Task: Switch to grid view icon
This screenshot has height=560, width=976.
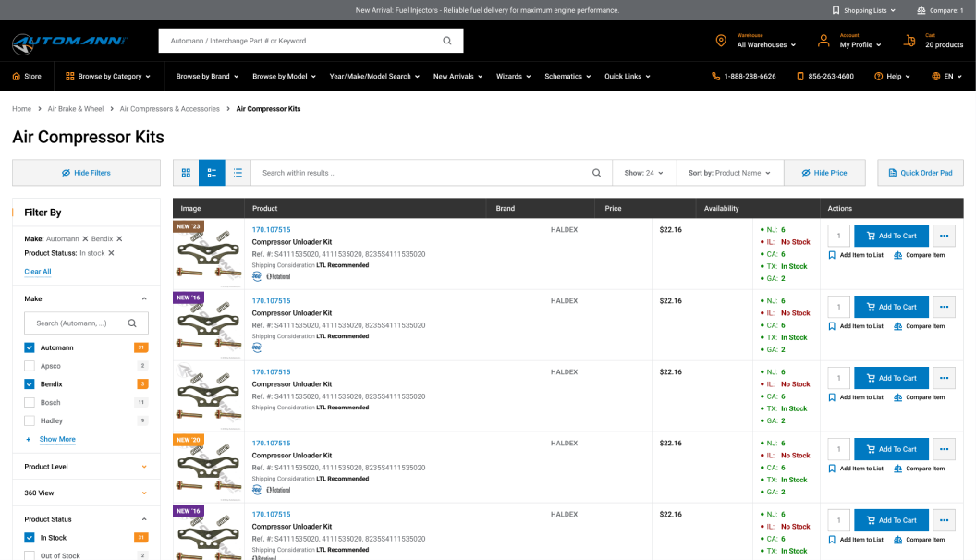Action: (x=186, y=173)
